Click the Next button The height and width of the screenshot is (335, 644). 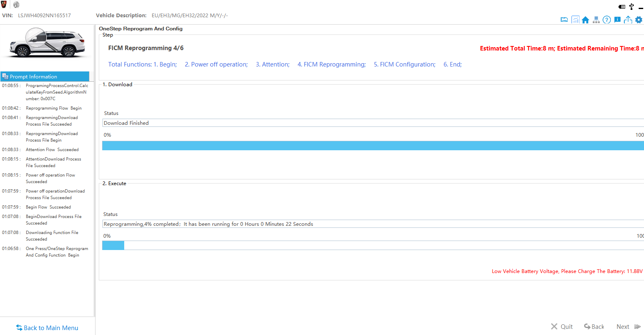click(x=628, y=326)
